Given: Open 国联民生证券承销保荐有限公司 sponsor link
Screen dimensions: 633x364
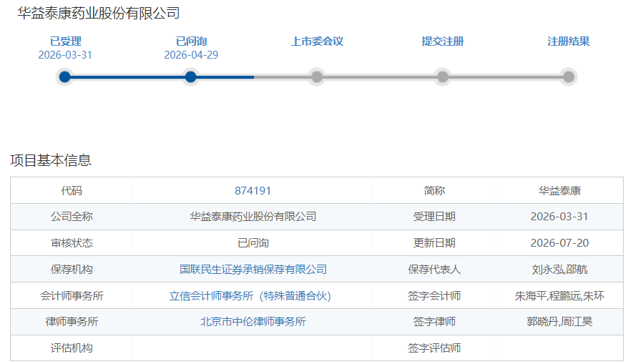Looking at the screenshot, I should 253,269.
